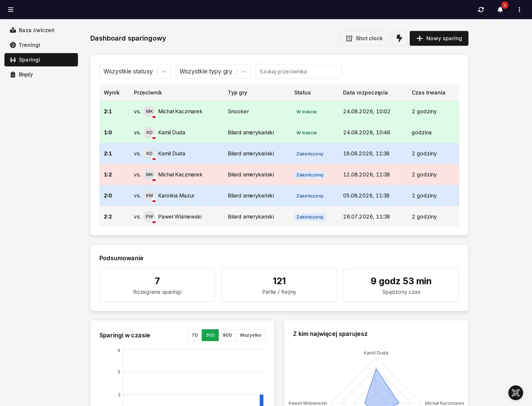Expand the Wszystkie typy gry dropdown
This screenshot has width=532, height=406.
coord(213,71)
